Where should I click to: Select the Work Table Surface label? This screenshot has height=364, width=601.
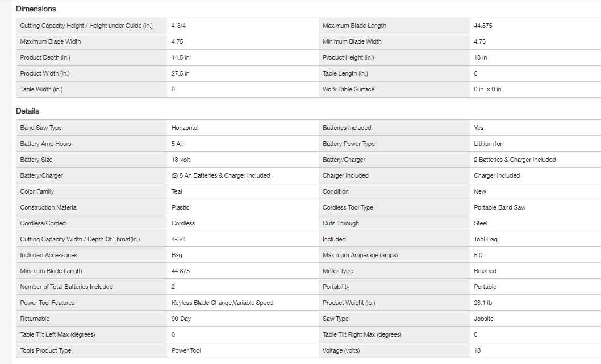(x=348, y=89)
